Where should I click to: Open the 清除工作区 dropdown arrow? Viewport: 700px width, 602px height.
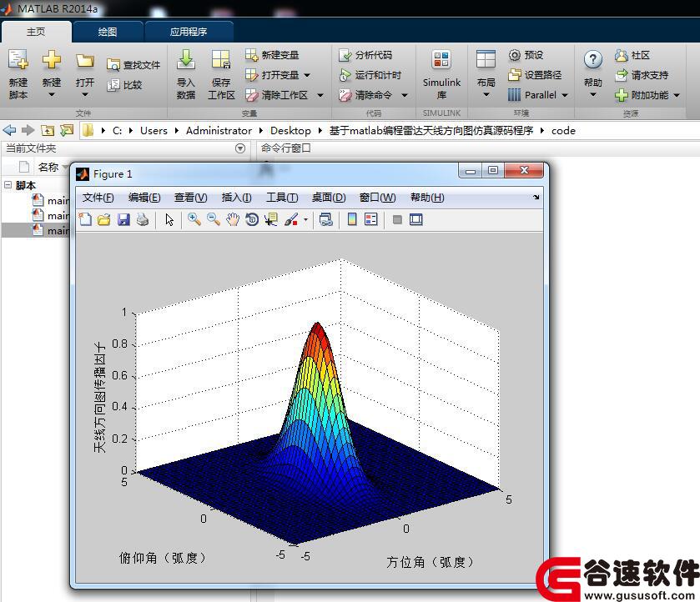coord(320,96)
